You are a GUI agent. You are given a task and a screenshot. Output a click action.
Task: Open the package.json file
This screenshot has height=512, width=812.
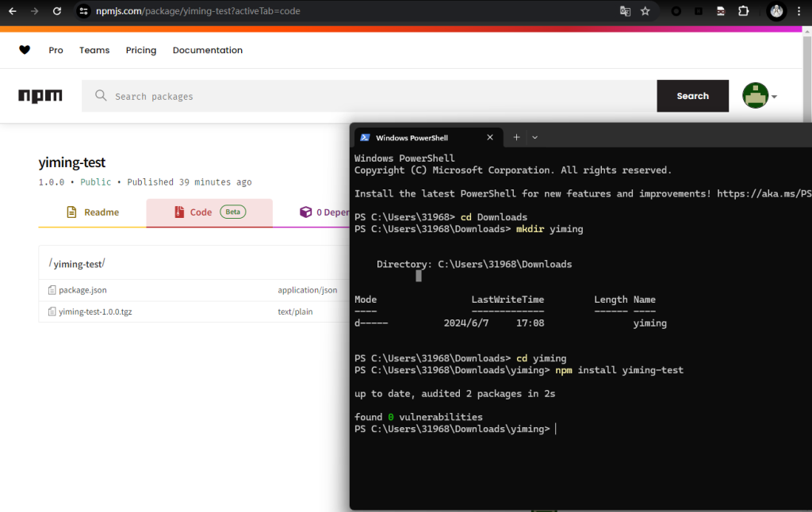pos(82,290)
